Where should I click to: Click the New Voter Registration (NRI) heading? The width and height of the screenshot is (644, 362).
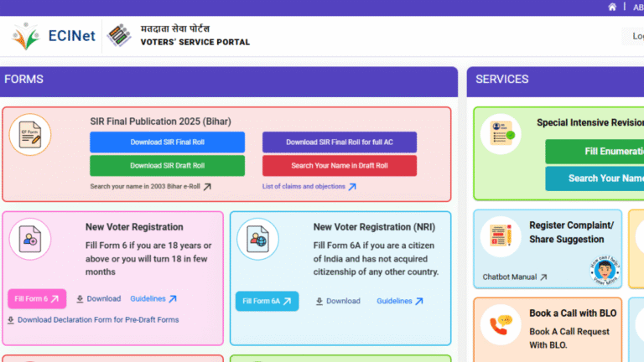374,227
